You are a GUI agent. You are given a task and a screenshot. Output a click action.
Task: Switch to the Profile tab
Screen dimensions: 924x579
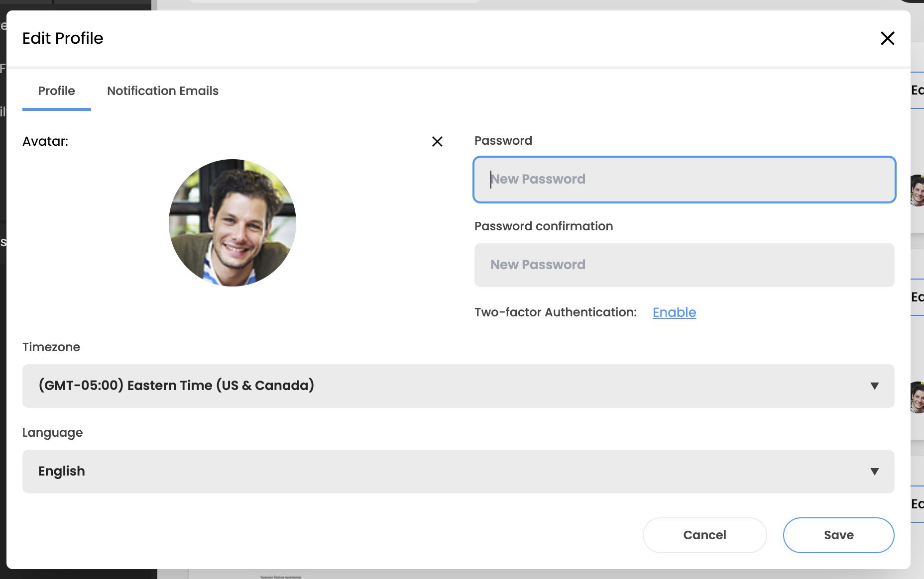(x=56, y=91)
